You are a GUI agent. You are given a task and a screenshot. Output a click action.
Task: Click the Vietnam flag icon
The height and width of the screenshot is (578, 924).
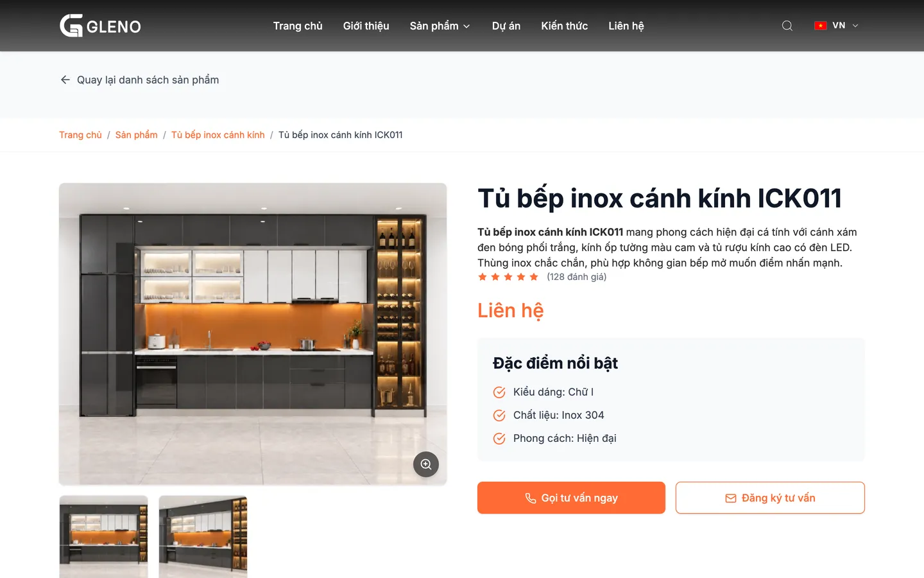click(820, 26)
